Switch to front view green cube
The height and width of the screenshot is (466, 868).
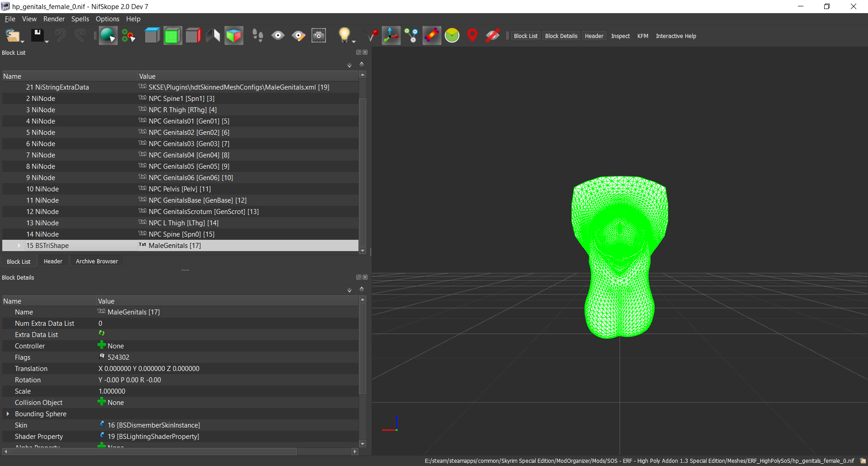172,35
